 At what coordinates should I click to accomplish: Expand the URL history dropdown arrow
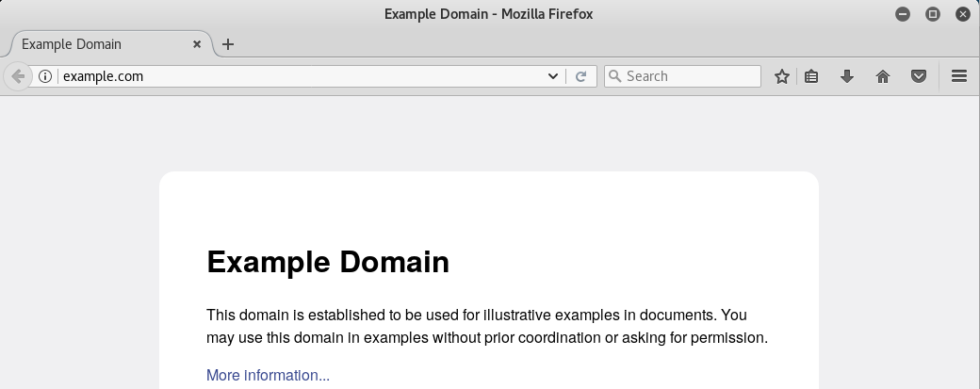(553, 76)
